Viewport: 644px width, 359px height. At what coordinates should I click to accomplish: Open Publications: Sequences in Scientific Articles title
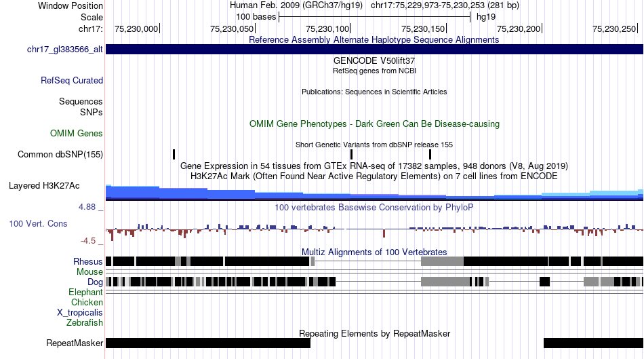coord(374,92)
